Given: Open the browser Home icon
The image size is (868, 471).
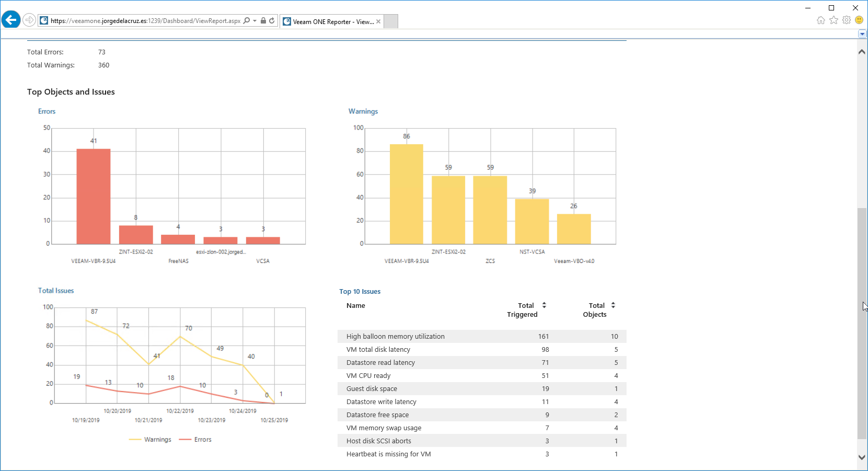Looking at the screenshot, I should click(x=821, y=20).
